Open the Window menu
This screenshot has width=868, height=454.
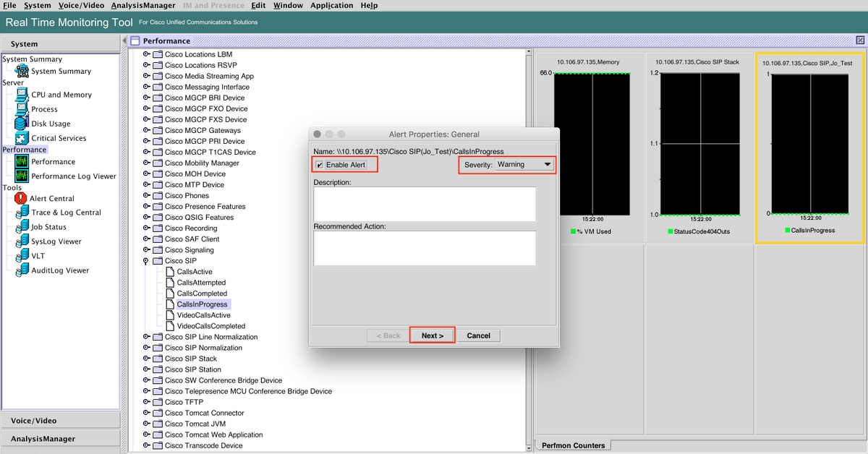tap(288, 5)
